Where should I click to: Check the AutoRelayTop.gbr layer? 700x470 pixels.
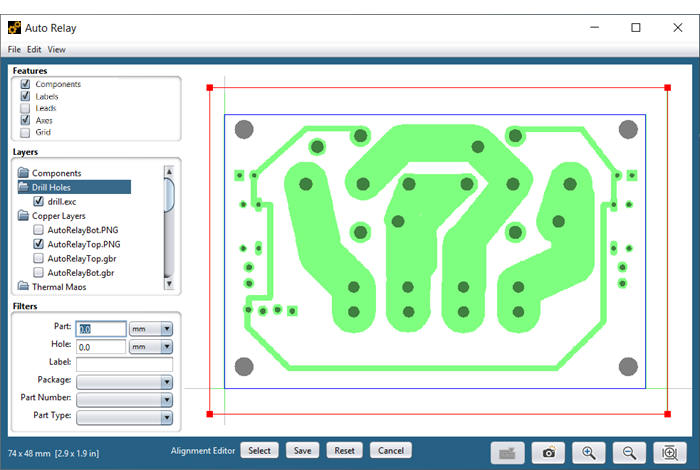[39, 258]
